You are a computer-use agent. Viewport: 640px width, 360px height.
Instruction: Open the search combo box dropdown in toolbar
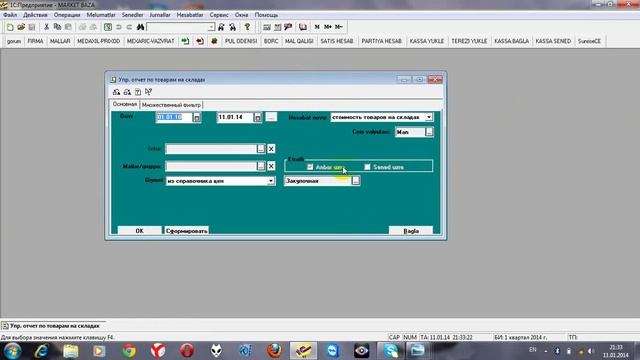(211, 27)
